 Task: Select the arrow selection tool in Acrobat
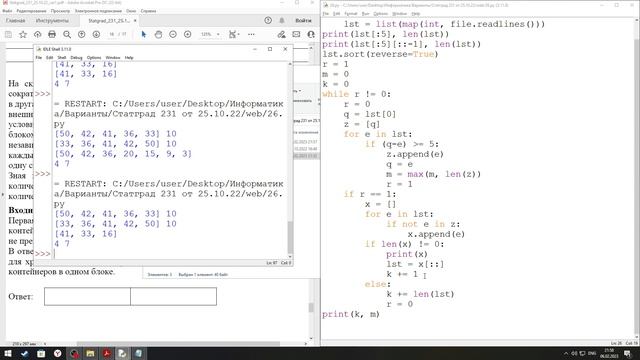coord(143,34)
